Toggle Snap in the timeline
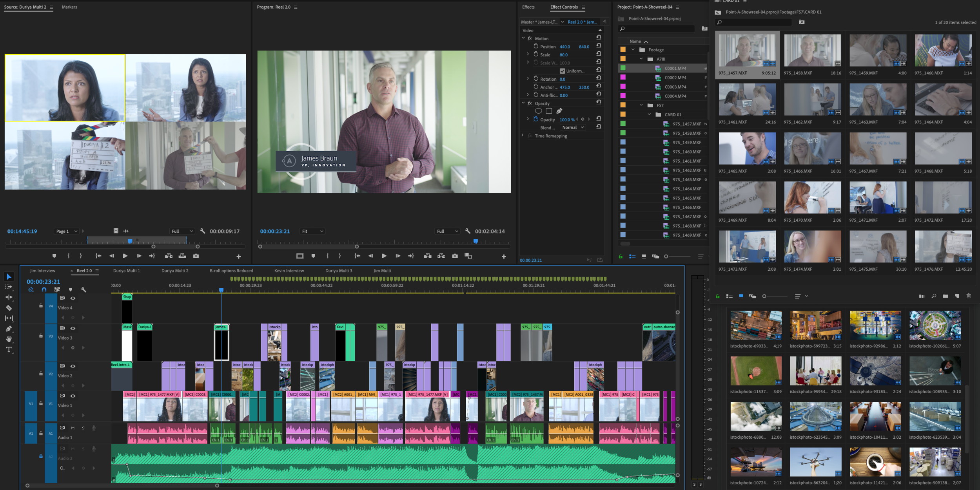Image resolution: width=980 pixels, height=490 pixels. click(44, 290)
